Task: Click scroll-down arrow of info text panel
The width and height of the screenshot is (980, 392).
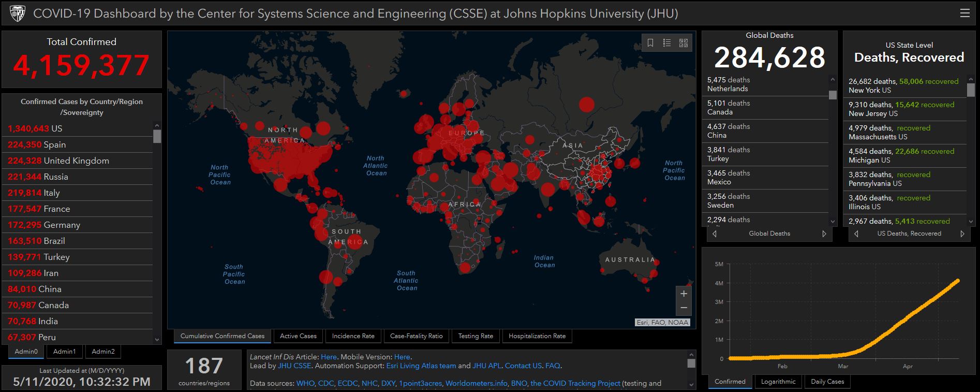Action: [691, 385]
